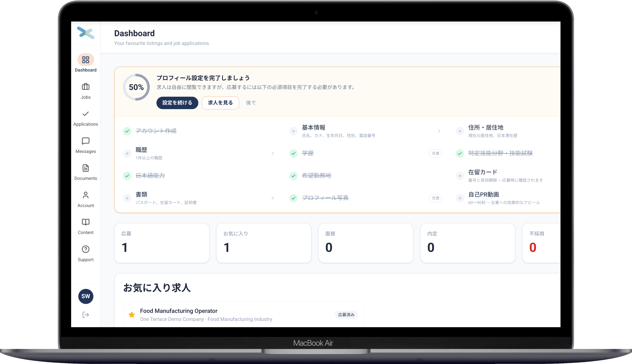
Task: Toggle the star on Food Manufacturing Operator
Action: tap(132, 315)
